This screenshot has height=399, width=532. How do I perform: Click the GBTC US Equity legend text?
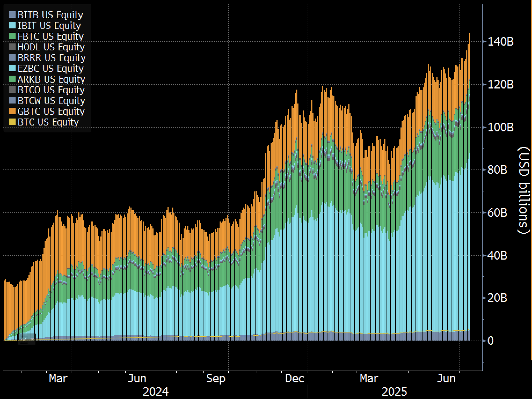click(x=50, y=112)
